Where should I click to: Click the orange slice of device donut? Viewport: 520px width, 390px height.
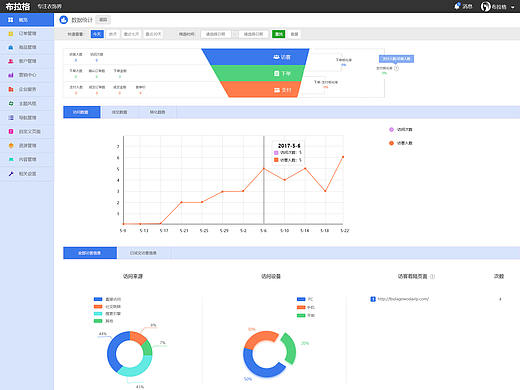tap(261, 338)
